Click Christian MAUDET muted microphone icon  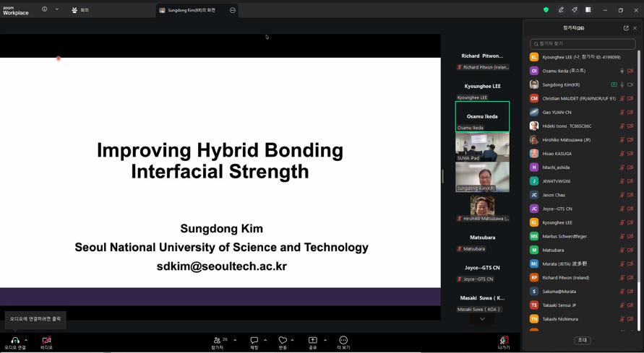pyautogui.click(x=622, y=98)
